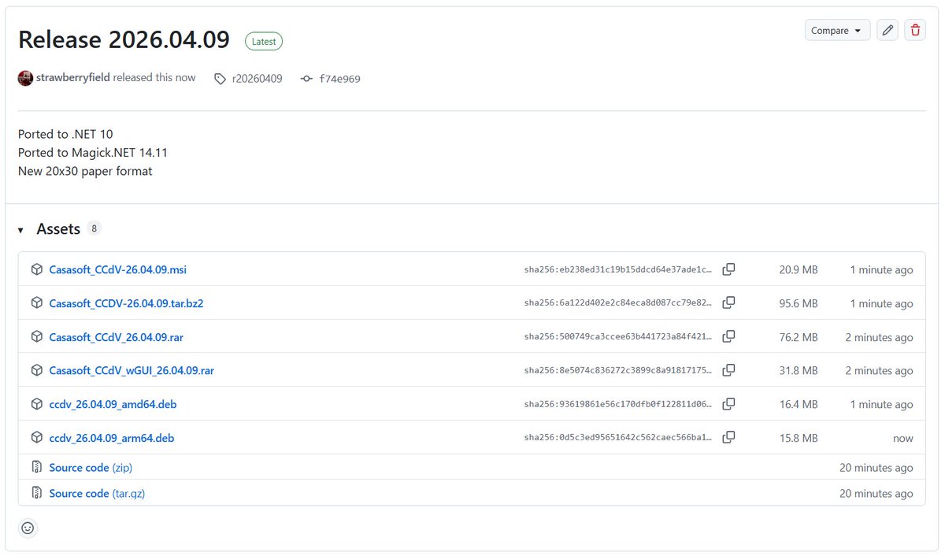This screenshot has width=945, height=560.
Task: Click sha256:6a122d402e2c84eca8d087cc79e82 hash text
Action: point(619,303)
